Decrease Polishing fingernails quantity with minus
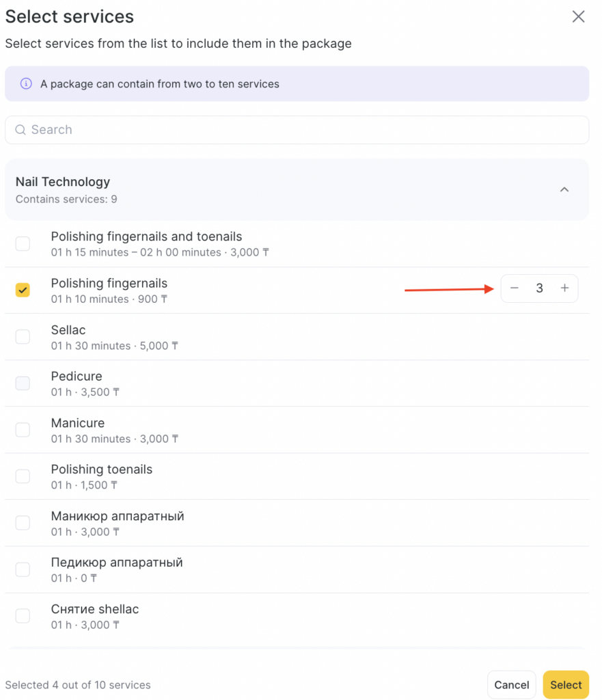 coord(515,288)
